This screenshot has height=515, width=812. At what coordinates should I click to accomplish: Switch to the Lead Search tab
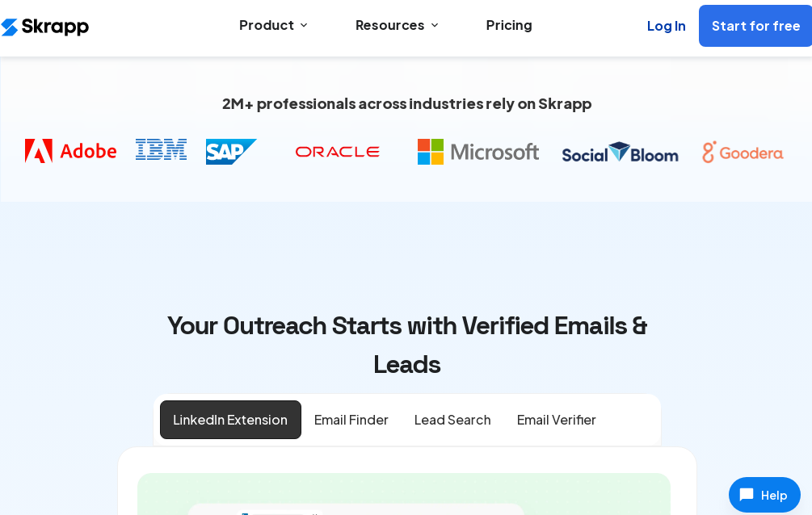pos(452,420)
